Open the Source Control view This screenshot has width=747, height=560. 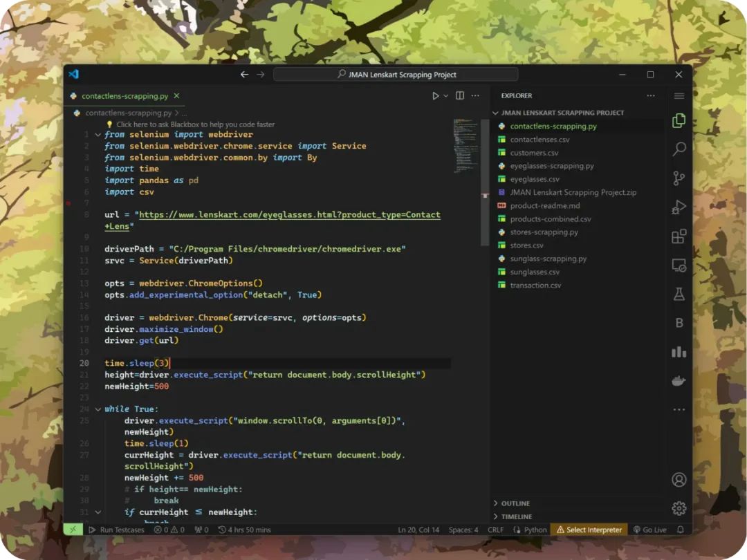point(679,178)
